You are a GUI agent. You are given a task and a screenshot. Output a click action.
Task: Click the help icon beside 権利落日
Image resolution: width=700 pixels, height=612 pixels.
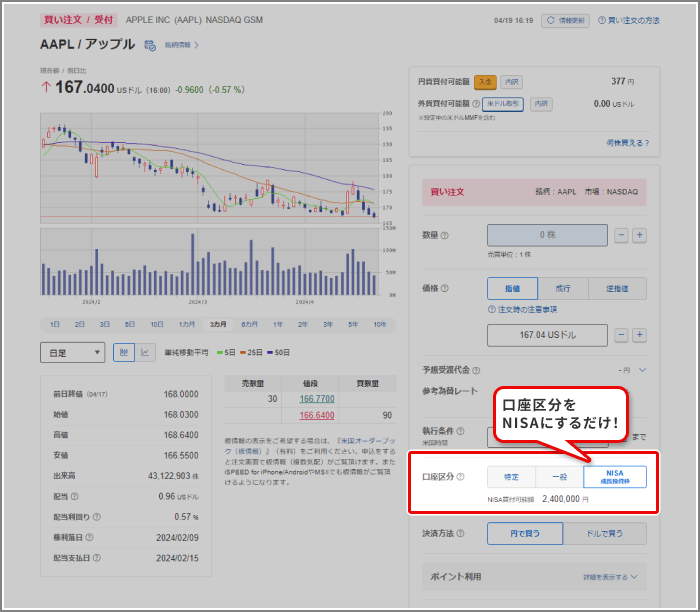tap(89, 537)
